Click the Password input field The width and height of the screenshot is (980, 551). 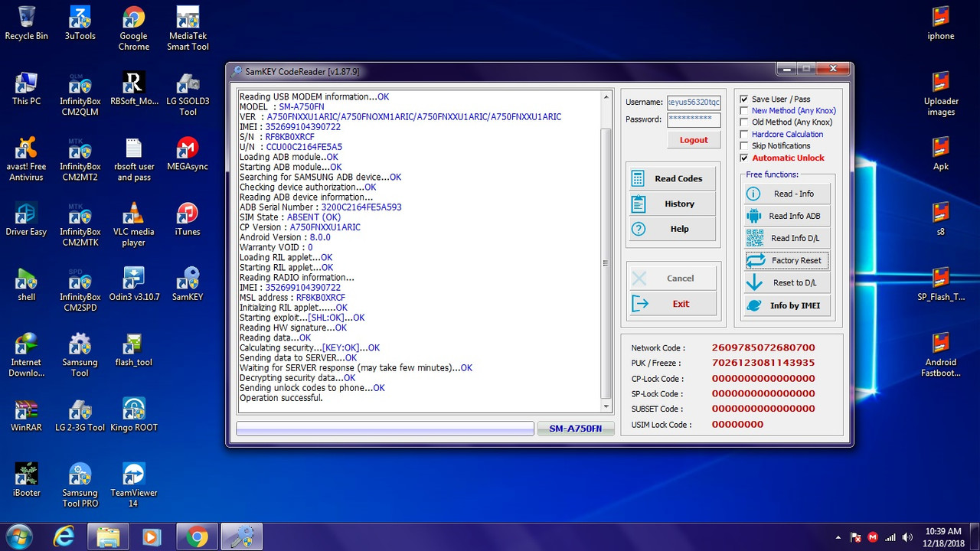pyautogui.click(x=694, y=119)
